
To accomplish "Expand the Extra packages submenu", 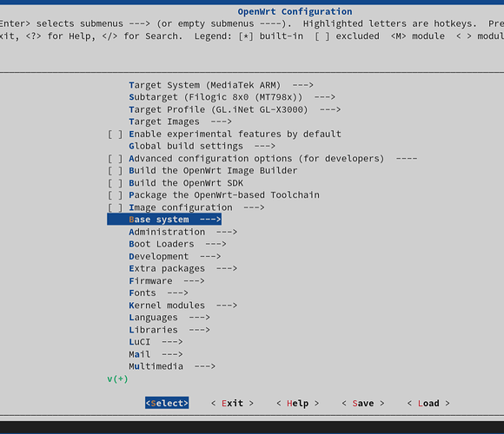I will point(182,269).
